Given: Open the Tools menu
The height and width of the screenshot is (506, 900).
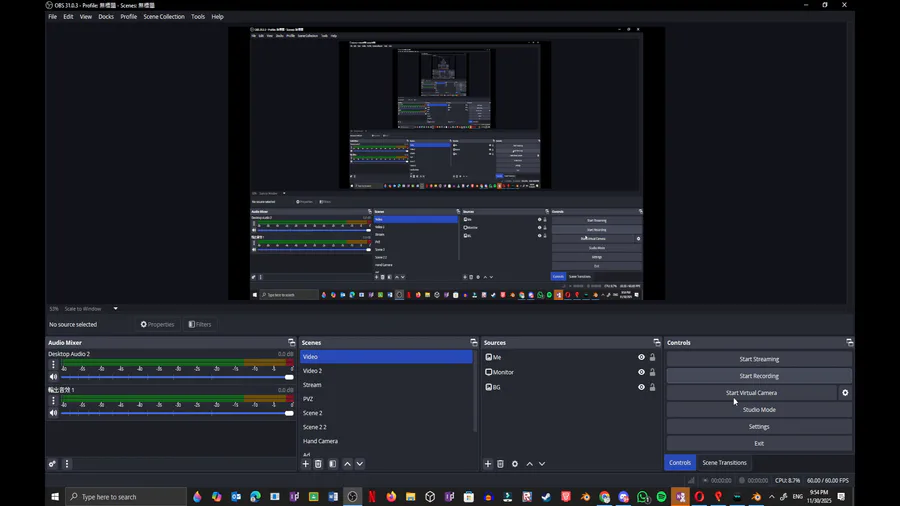Looking at the screenshot, I should coord(198,17).
